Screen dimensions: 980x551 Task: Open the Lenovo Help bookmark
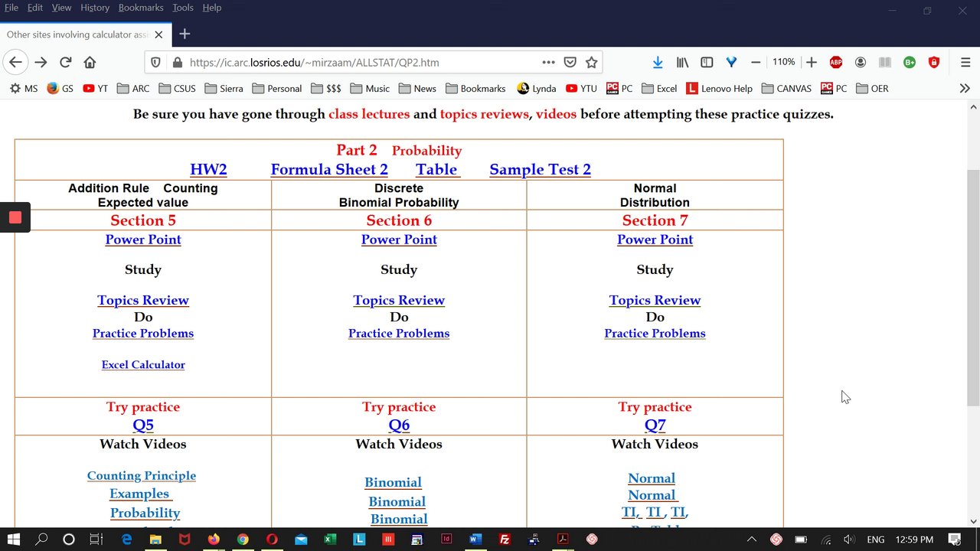click(x=719, y=88)
